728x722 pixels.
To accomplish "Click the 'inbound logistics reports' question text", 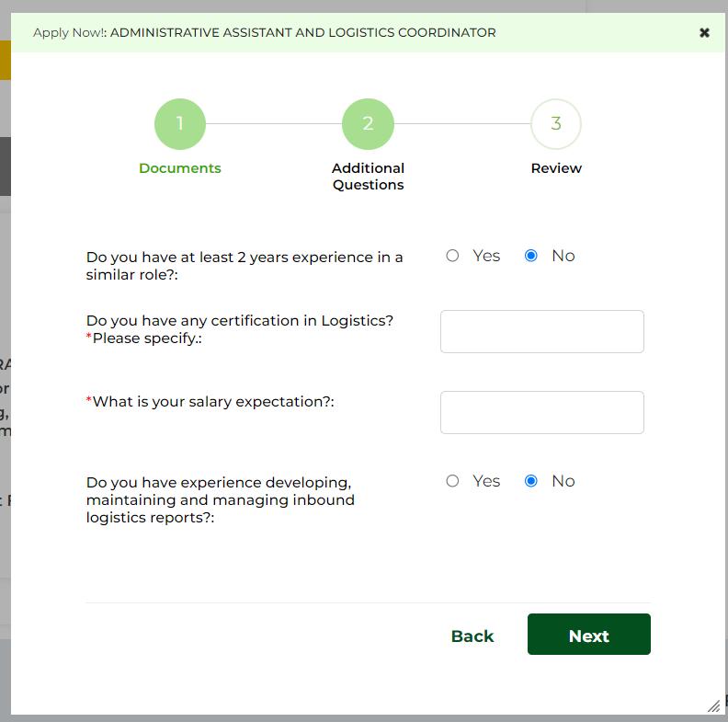I will 220,500.
